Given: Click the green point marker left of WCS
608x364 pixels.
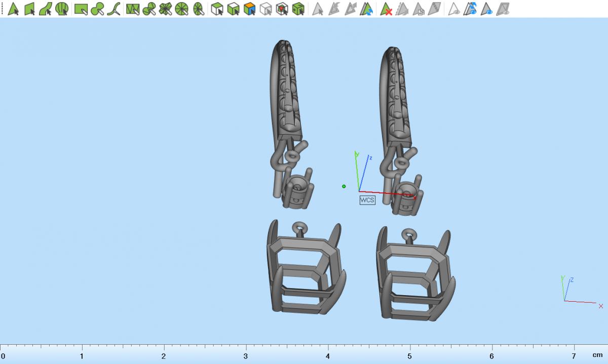Looking at the screenshot, I should click(344, 186).
